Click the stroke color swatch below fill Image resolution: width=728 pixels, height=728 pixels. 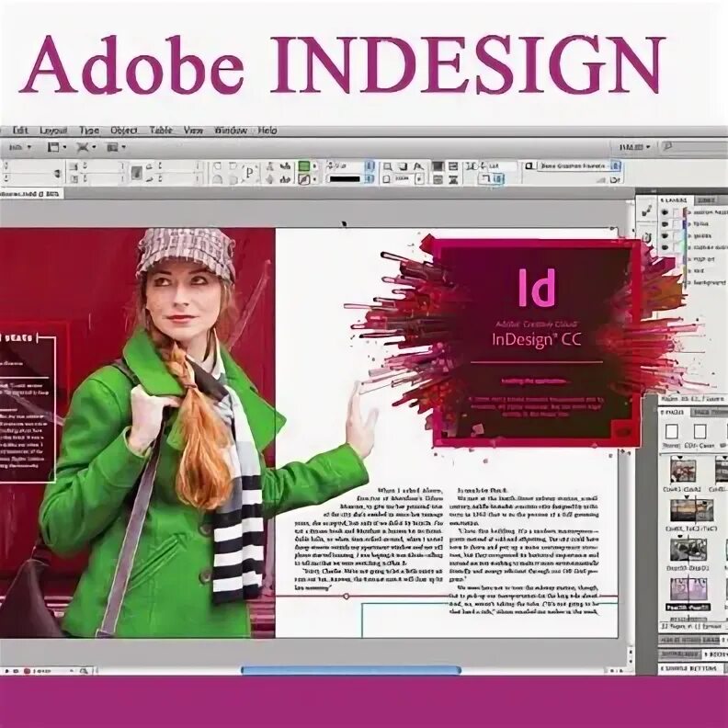(303, 178)
